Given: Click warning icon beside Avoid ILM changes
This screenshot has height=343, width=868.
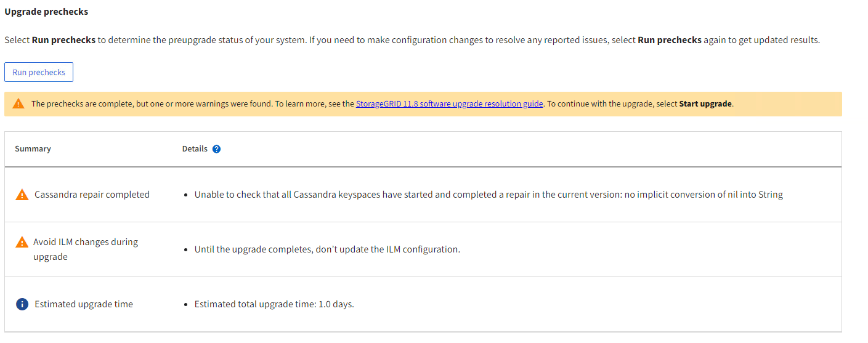Looking at the screenshot, I should coord(22,242).
